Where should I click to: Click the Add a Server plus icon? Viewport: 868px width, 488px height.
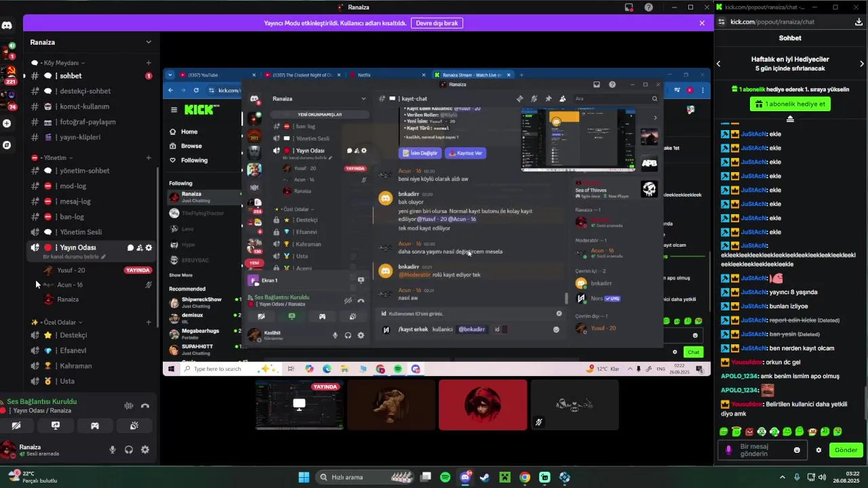(7, 123)
